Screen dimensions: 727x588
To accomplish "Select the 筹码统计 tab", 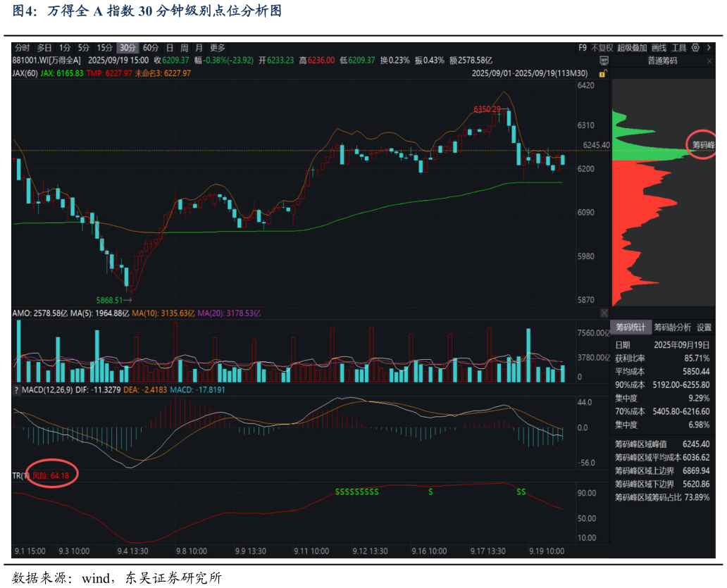I will 630,327.
